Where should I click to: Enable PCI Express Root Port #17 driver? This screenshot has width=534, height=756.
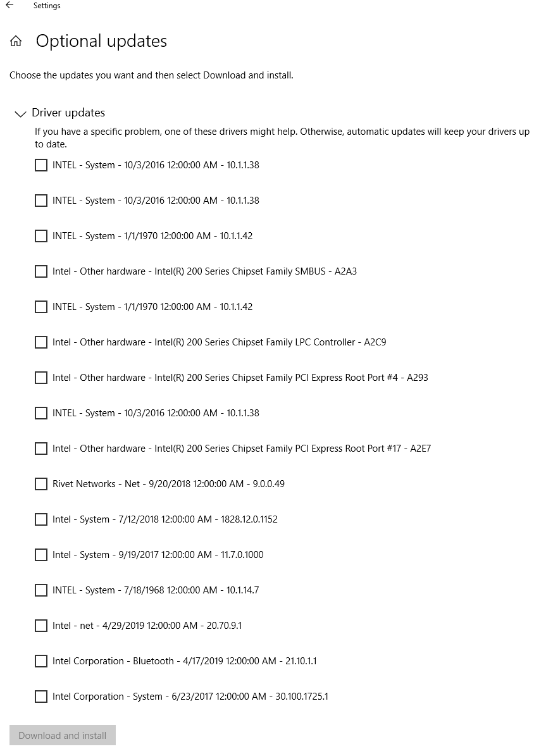pyautogui.click(x=41, y=449)
